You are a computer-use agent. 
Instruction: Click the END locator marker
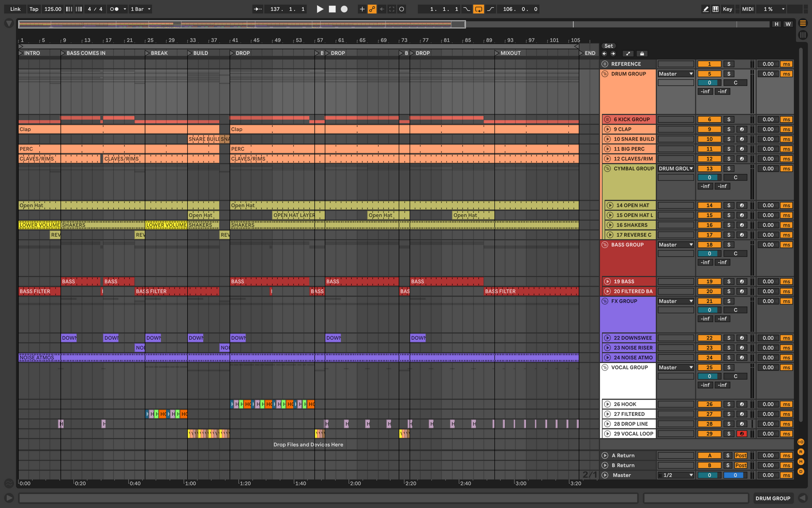tap(587, 53)
